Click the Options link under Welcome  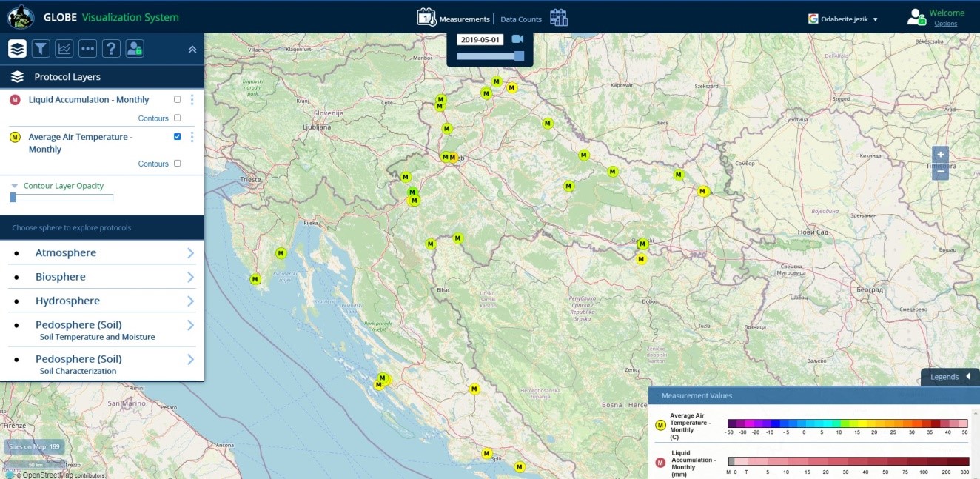(945, 24)
